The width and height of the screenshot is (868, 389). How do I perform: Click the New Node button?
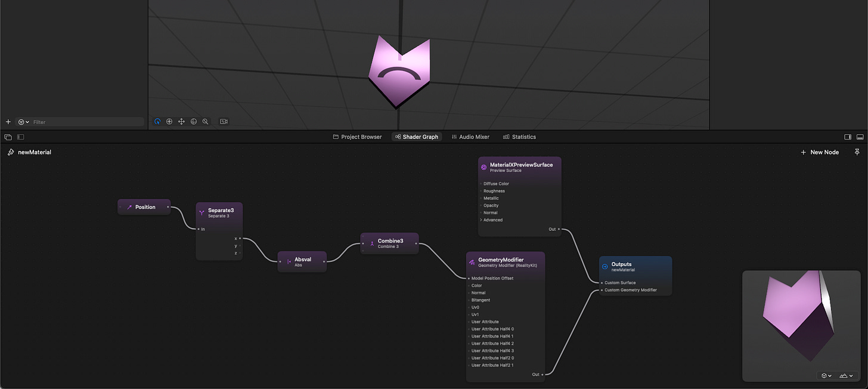click(820, 152)
